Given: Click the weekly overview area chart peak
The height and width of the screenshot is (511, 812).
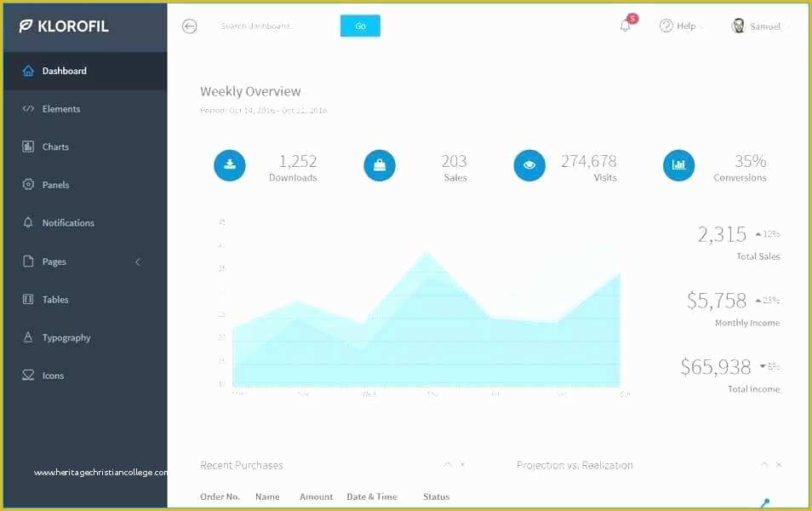Looking at the screenshot, I should 426,254.
